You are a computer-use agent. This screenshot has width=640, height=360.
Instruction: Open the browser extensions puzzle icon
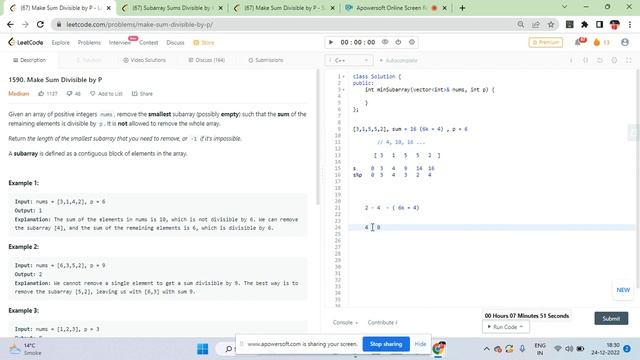click(x=584, y=24)
